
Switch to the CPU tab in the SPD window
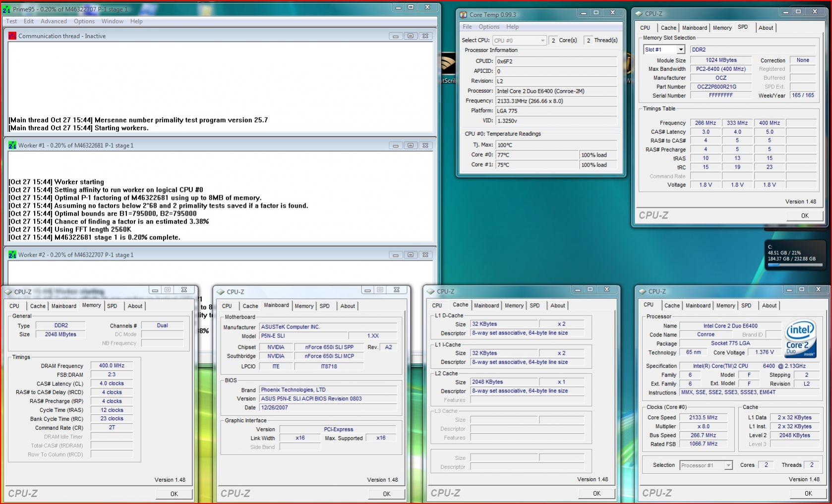[645, 28]
